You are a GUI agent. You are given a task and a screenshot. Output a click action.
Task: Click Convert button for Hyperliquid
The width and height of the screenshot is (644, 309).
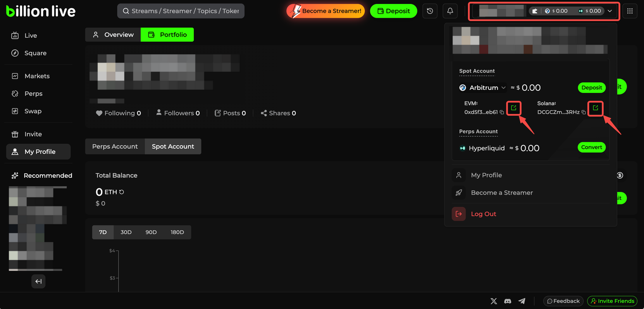[x=591, y=147]
